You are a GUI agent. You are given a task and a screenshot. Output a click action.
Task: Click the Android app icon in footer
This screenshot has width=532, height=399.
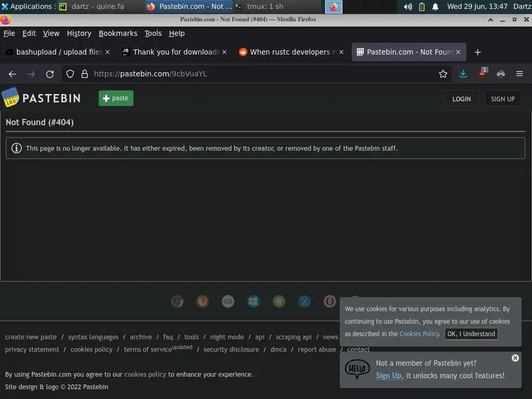tap(279, 301)
